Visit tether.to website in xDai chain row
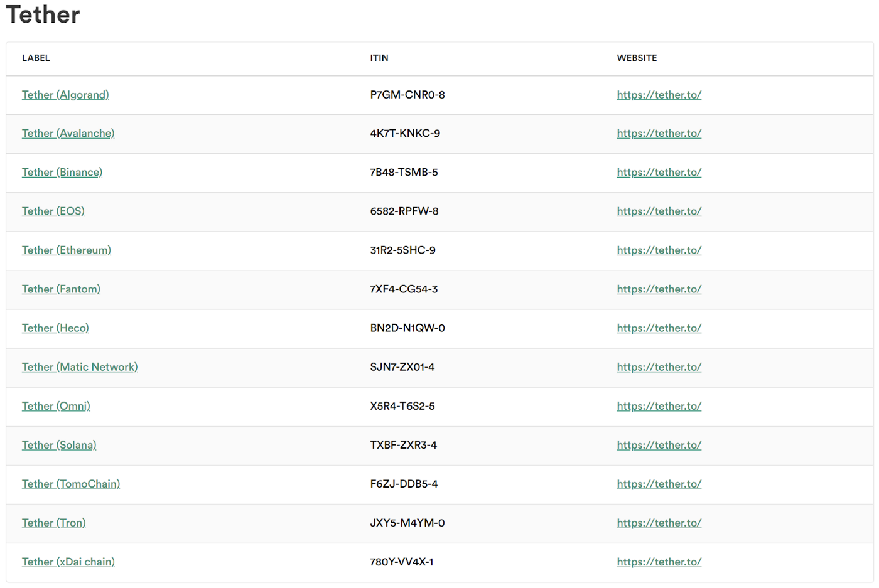 [659, 562]
